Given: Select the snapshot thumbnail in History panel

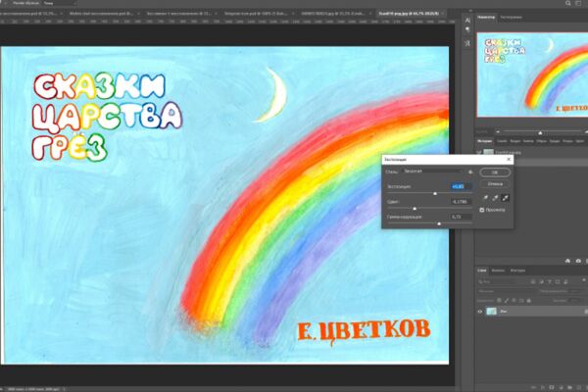Looking at the screenshot, I should pyautogui.click(x=488, y=152).
